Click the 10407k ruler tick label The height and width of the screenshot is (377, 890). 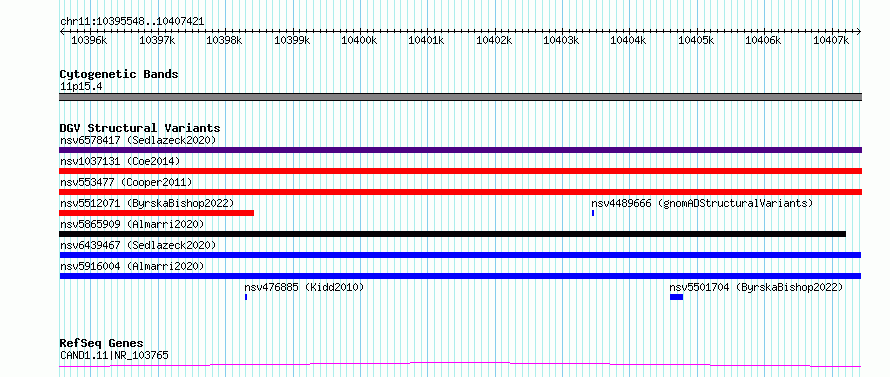click(x=831, y=40)
